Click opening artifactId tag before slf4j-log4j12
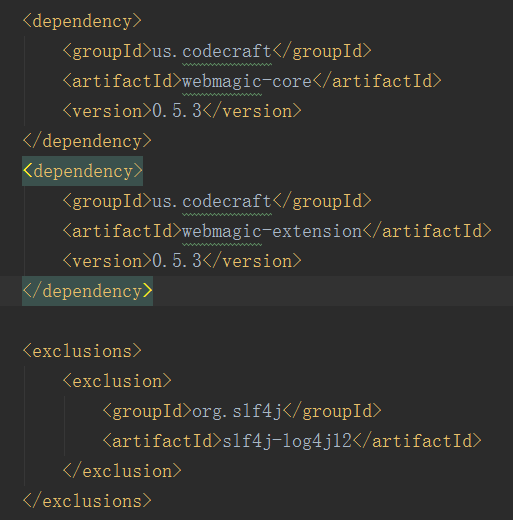The image size is (513, 520). click(x=162, y=441)
